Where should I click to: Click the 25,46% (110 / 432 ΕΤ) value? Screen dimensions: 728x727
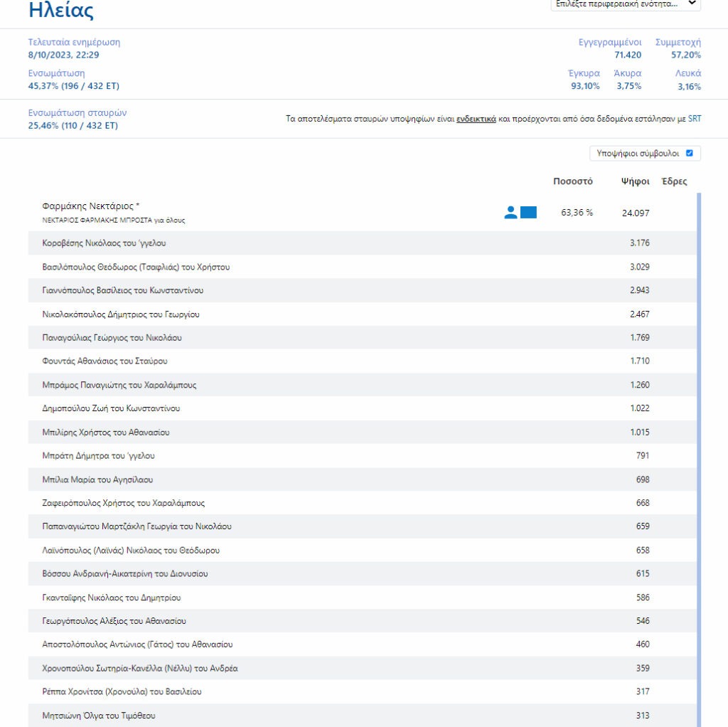pyautogui.click(x=73, y=125)
